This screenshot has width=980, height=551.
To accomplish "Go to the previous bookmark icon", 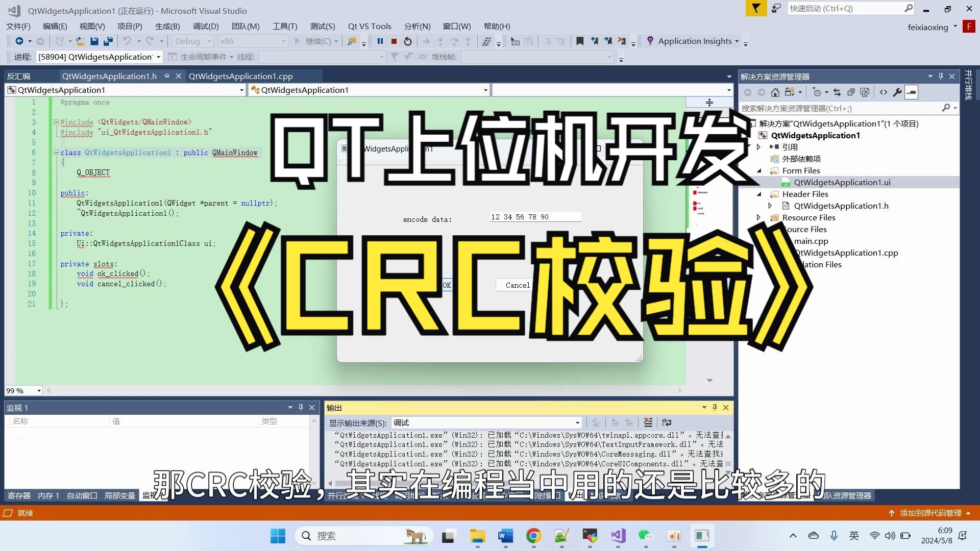I will tap(594, 41).
